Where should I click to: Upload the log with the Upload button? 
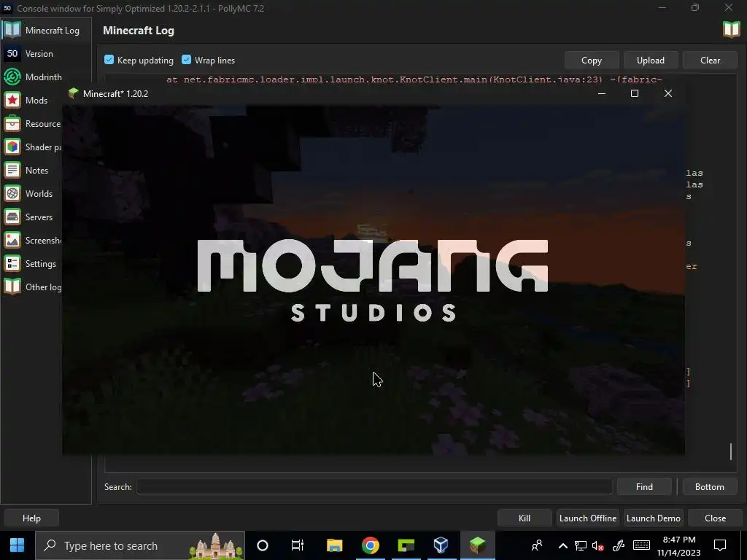point(650,61)
